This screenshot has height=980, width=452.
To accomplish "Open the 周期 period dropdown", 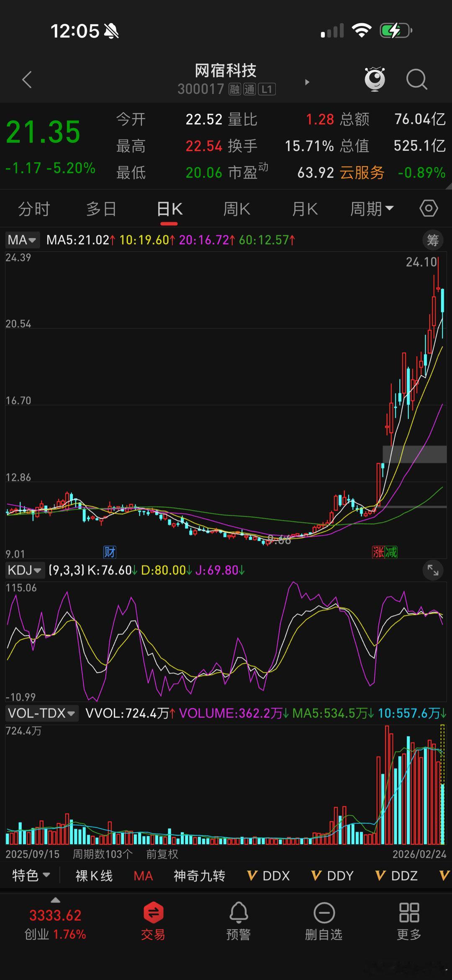I will point(372,208).
